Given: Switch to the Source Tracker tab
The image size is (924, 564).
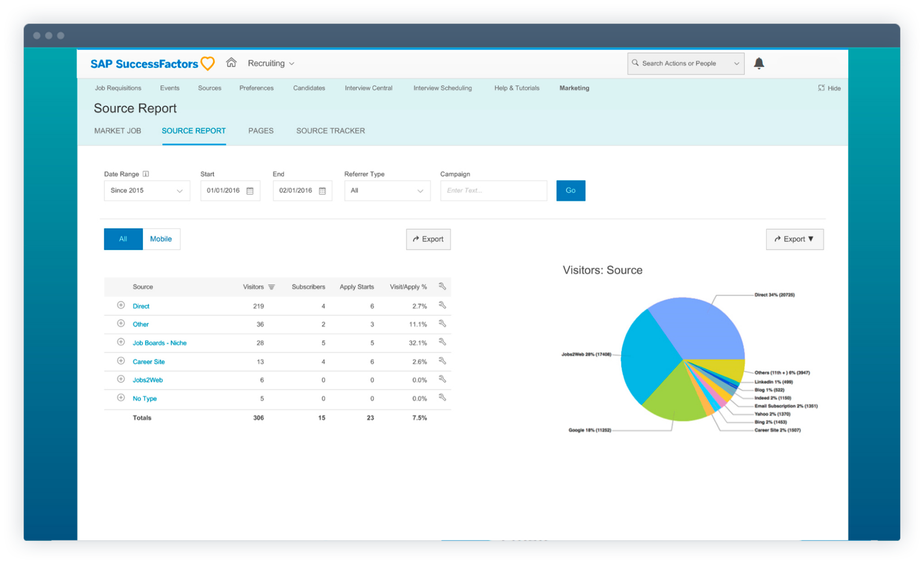Looking at the screenshot, I should [x=330, y=131].
